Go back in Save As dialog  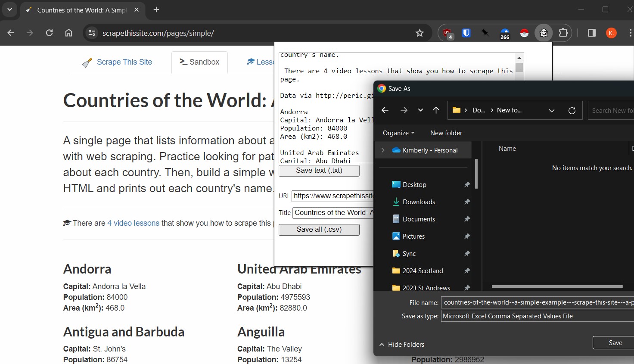tap(385, 110)
